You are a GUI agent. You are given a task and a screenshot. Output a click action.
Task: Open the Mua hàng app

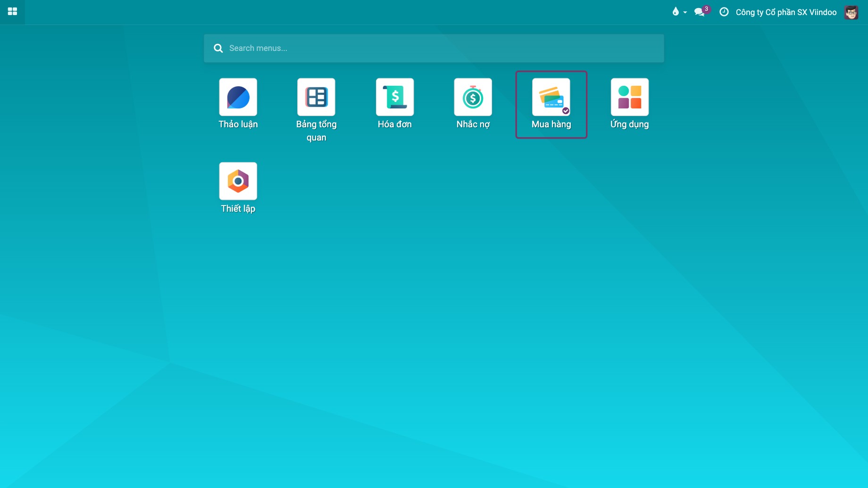(x=551, y=97)
